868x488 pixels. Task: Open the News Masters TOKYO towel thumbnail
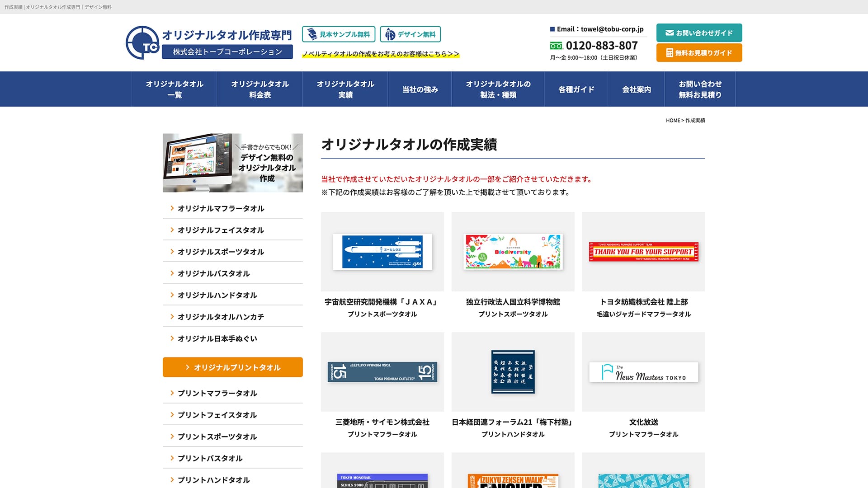[644, 372]
